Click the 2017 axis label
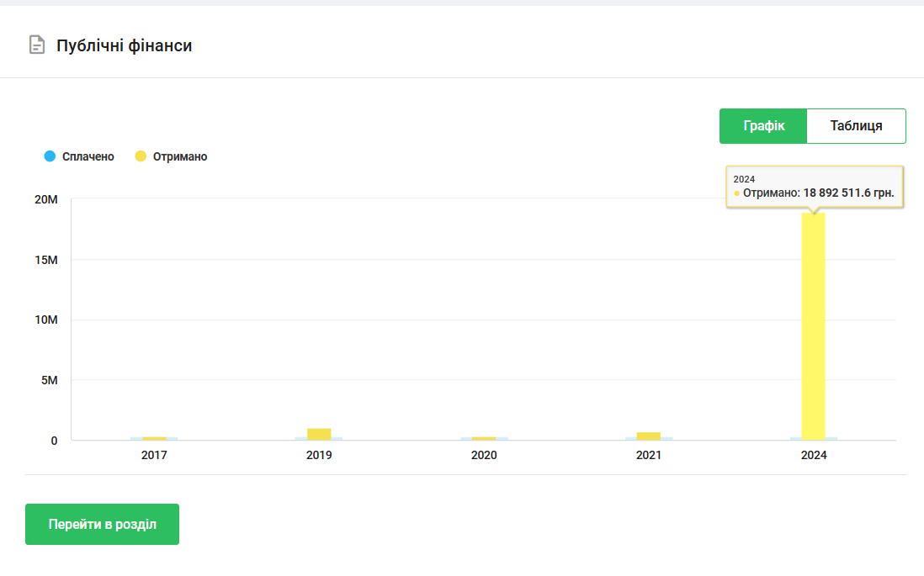Viewport: 924px width, 576px height. point(154,455)
